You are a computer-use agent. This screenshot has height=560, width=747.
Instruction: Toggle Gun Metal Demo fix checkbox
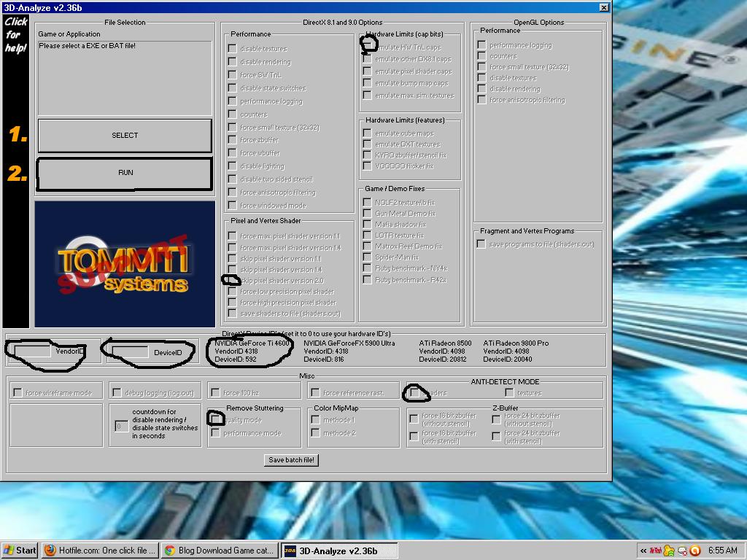pos(368,214)
